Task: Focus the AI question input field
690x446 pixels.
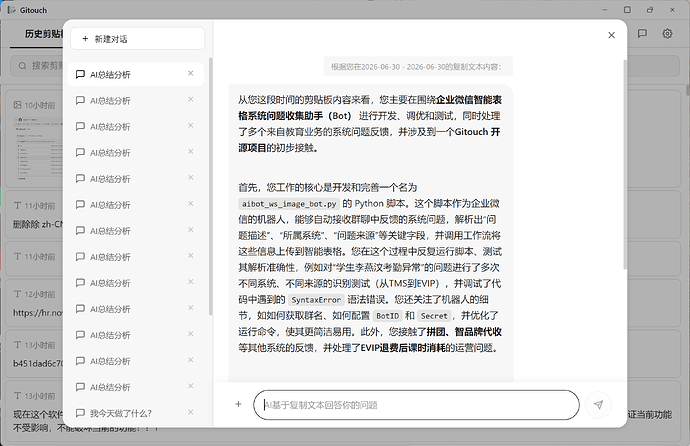Action: [416, 405]
